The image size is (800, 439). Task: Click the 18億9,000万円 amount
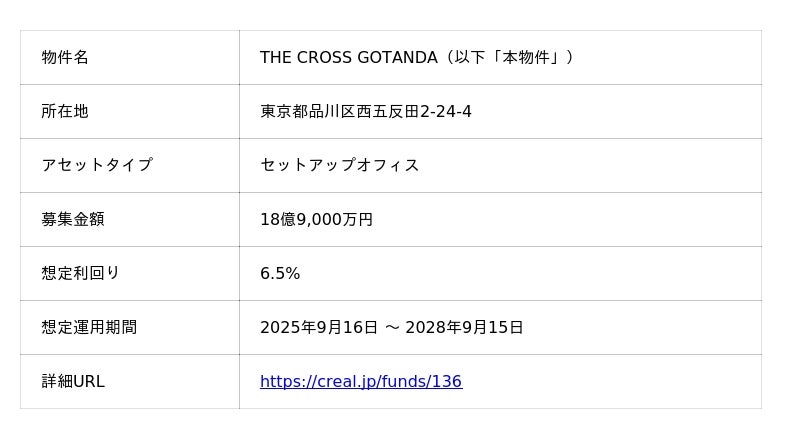[316, 219]
